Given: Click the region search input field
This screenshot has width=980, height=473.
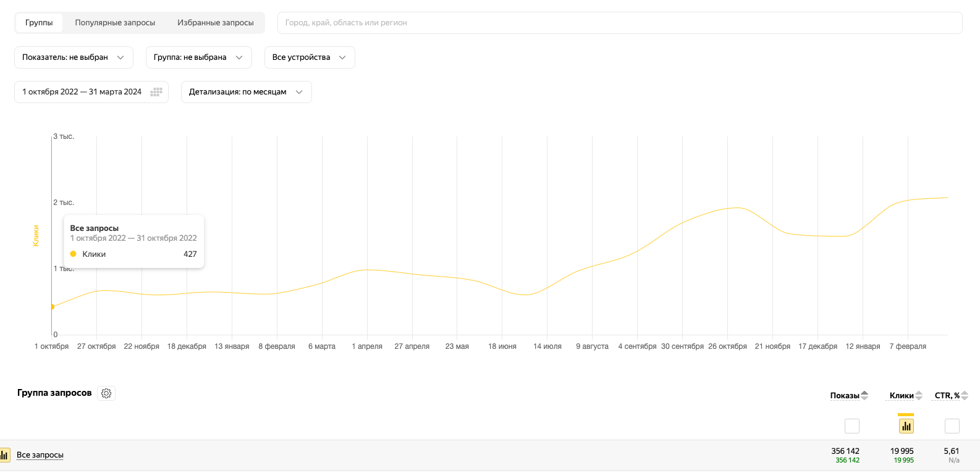Looking at the screenshot, I should coord(619,23).
